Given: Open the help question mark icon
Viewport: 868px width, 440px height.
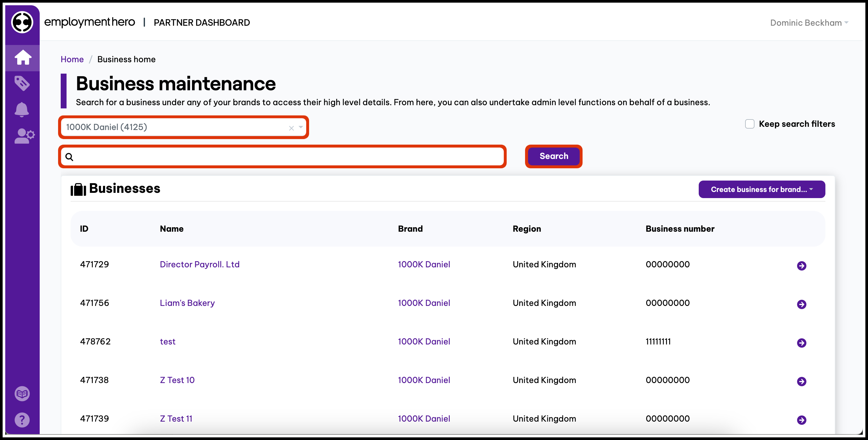Looking at the screenshot, I should pos(22,420).
